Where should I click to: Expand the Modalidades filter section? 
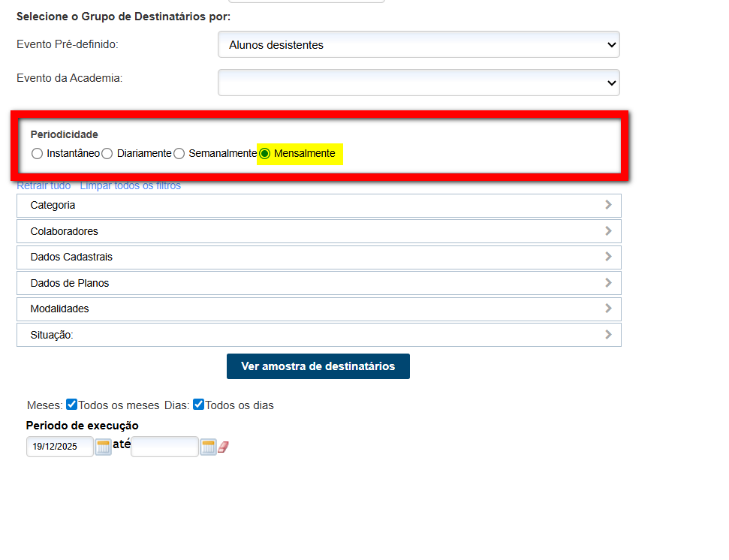(x=609, y=309)
